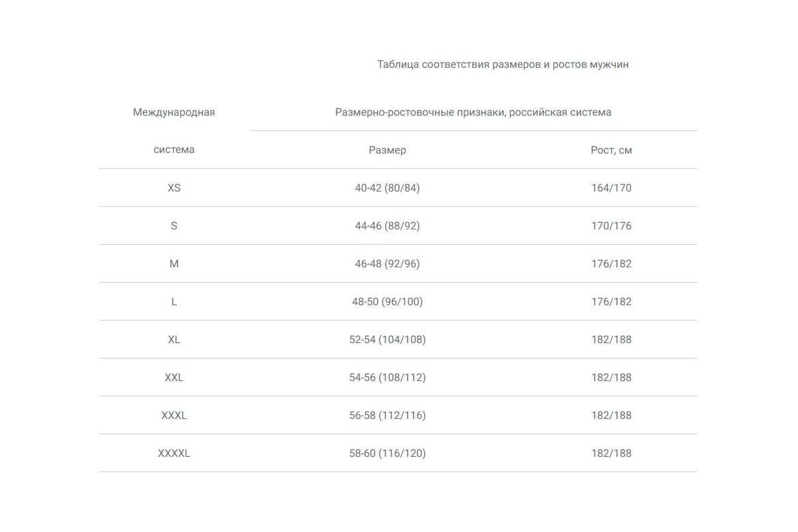Click the "40-42 (80/84)" size value
Image resolution: width=798 pixels, height=532 pixels.
(387, 188)
